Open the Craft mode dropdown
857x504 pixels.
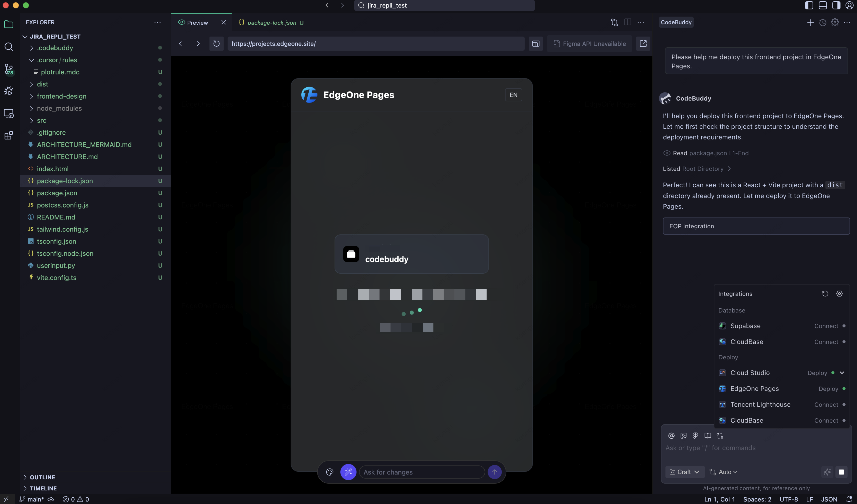684,472
